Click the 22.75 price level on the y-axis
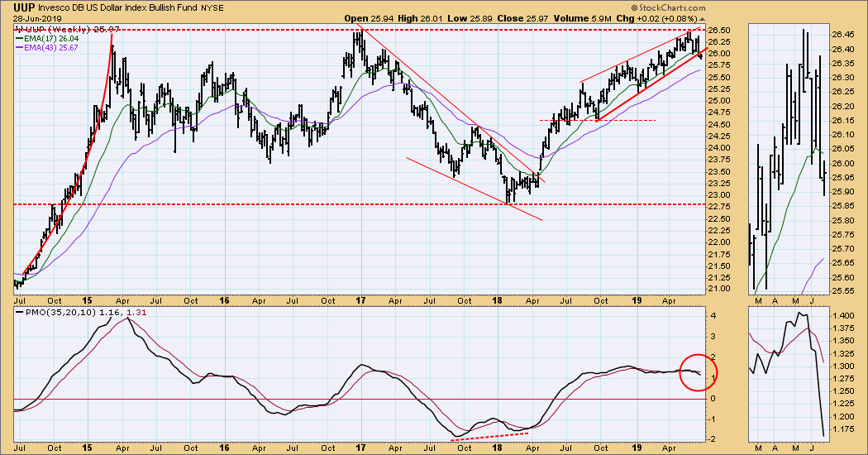Screen dimensions: 868x455 (719, 218)
